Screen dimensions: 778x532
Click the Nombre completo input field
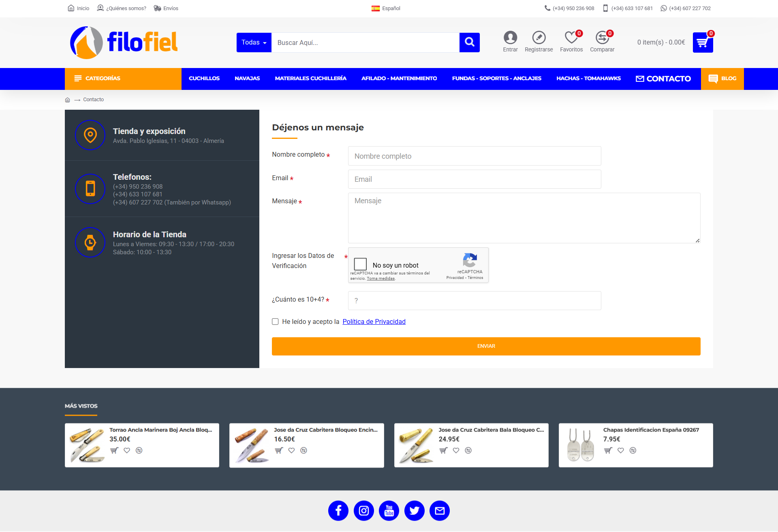pyautogui.click(x=474, y=156)
